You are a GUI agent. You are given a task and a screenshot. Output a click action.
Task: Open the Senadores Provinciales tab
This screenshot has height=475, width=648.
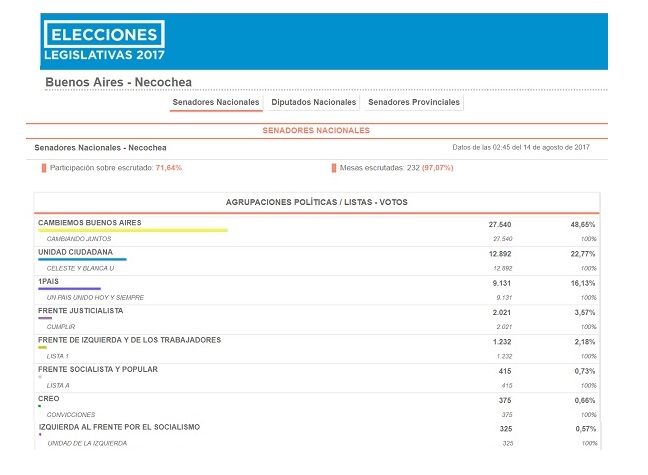click(414, 103)
